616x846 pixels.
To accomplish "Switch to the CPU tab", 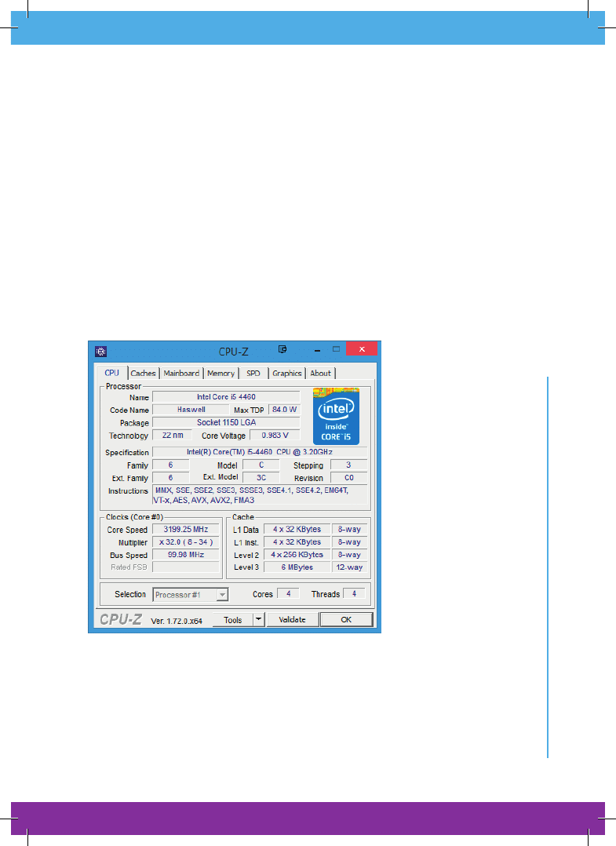I will pyautogui.click(x=111, y=373).
